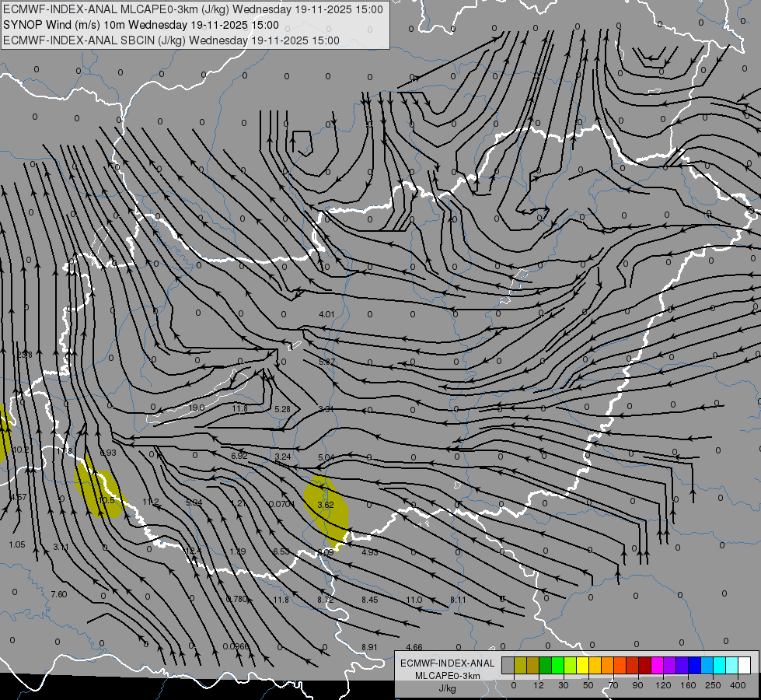
Task: Click the MLCAPE0-3km title line in header box
Action: click(193, 9)
